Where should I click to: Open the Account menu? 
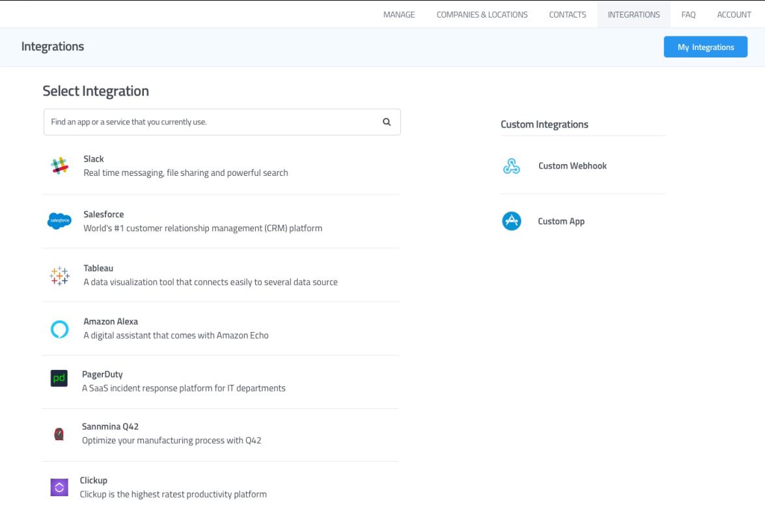click(x=734, y=14)
